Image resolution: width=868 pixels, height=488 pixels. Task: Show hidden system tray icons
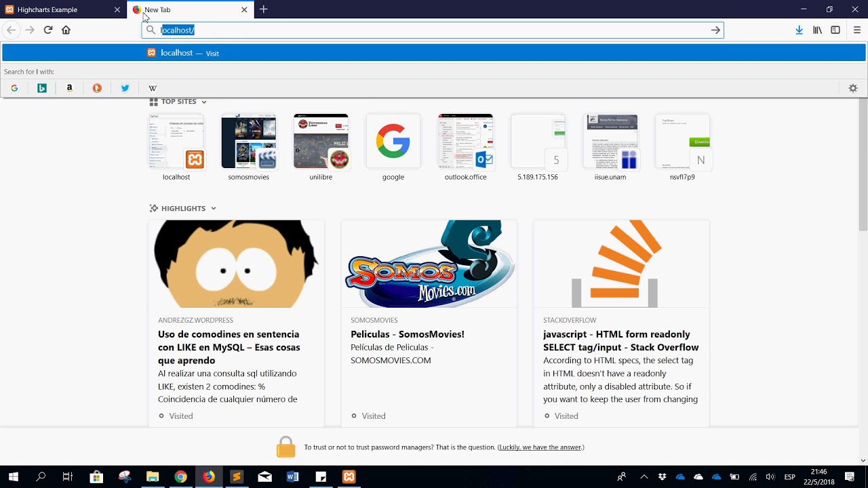pyautogui.click(x=644, y=476)
